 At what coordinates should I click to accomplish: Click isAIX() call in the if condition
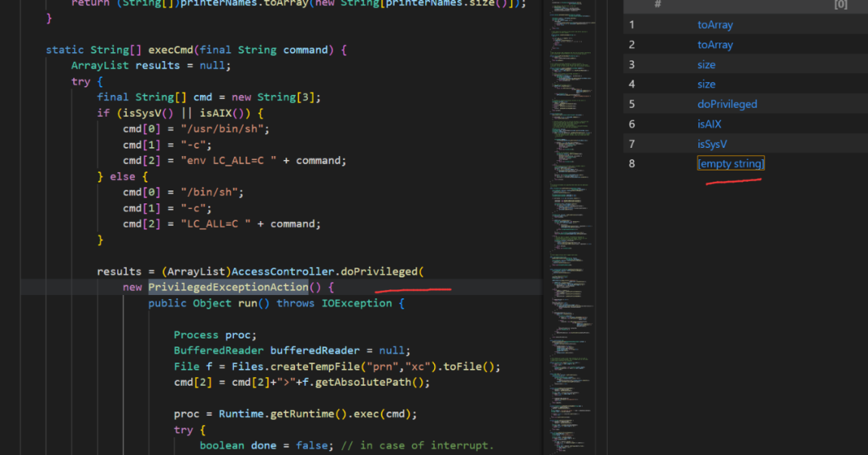[222, 113]
